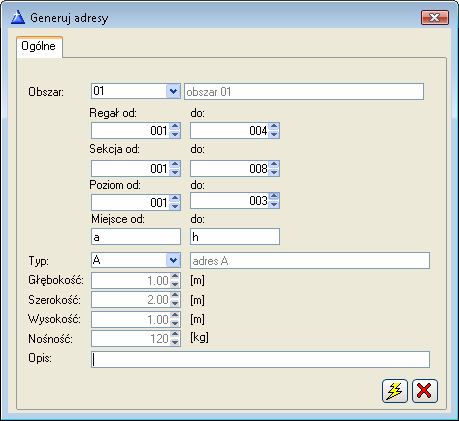Decrease the Sekcja od value
Screen dimensions: 459x421
coord(175,172)
